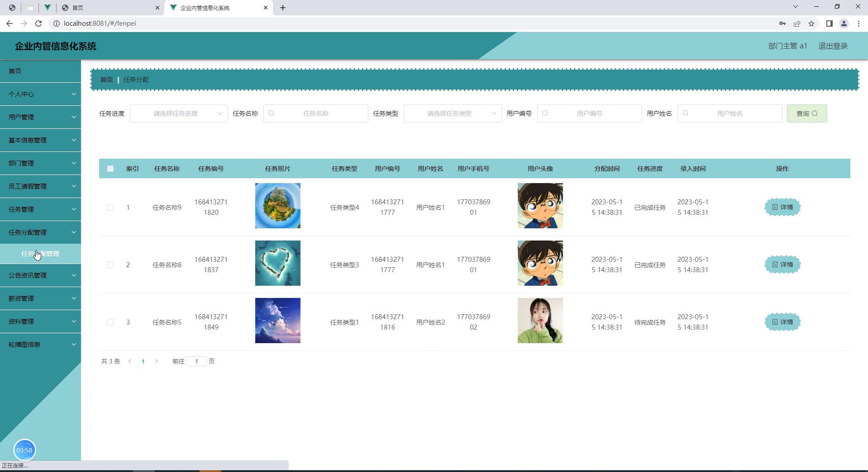Open user avatar in 任务名称9 row

(x=540, y=206)
